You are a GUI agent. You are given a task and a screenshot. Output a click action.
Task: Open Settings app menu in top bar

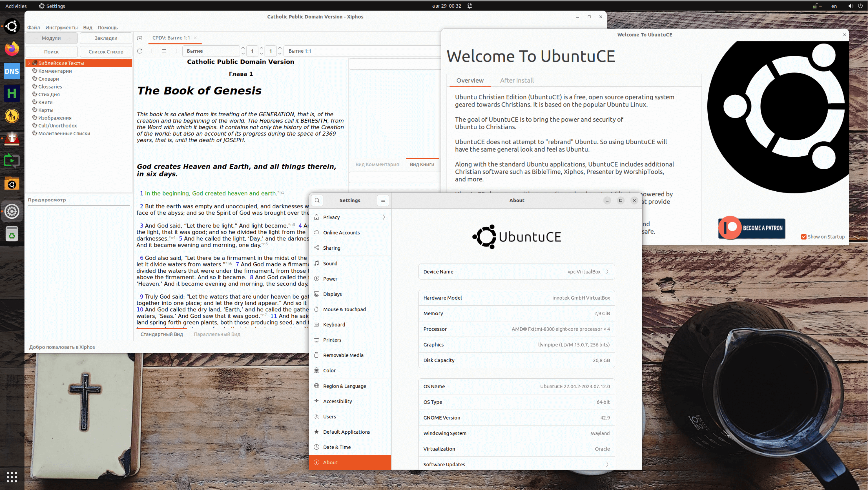click(x=52, y=6)
